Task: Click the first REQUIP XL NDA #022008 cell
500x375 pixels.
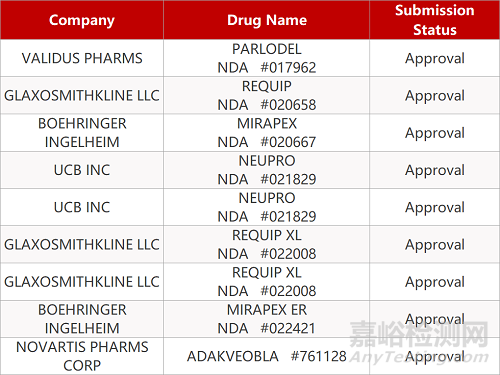Action: click(x=266, y=245)
